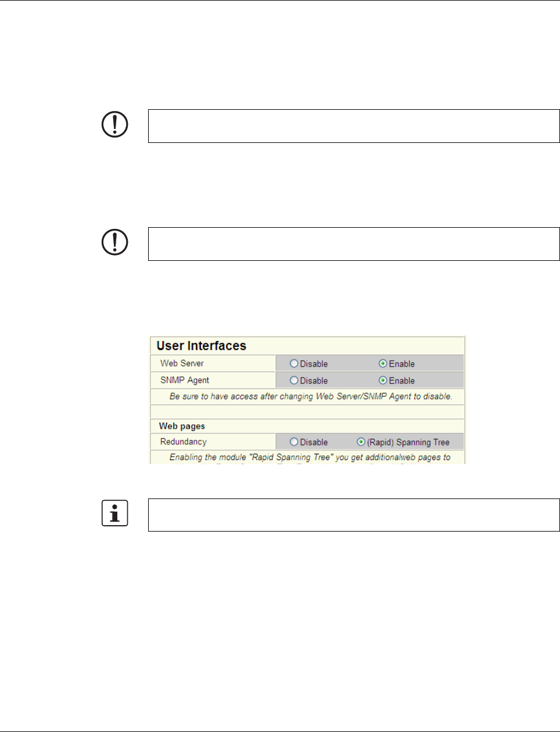Click the 'Enabling the module' description text
The width and height of the screenshot is (560, 732).
click(x=310, y=457)
